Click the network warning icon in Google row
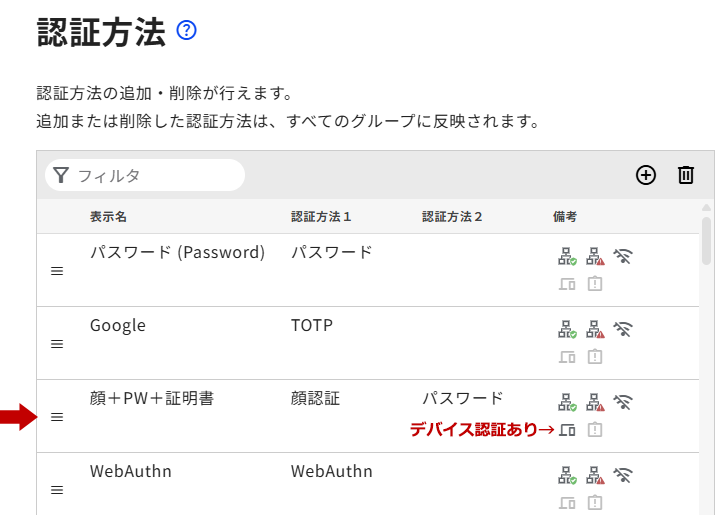Image resolution: width=715 pixels, height=515 pixels. point(595,330)
